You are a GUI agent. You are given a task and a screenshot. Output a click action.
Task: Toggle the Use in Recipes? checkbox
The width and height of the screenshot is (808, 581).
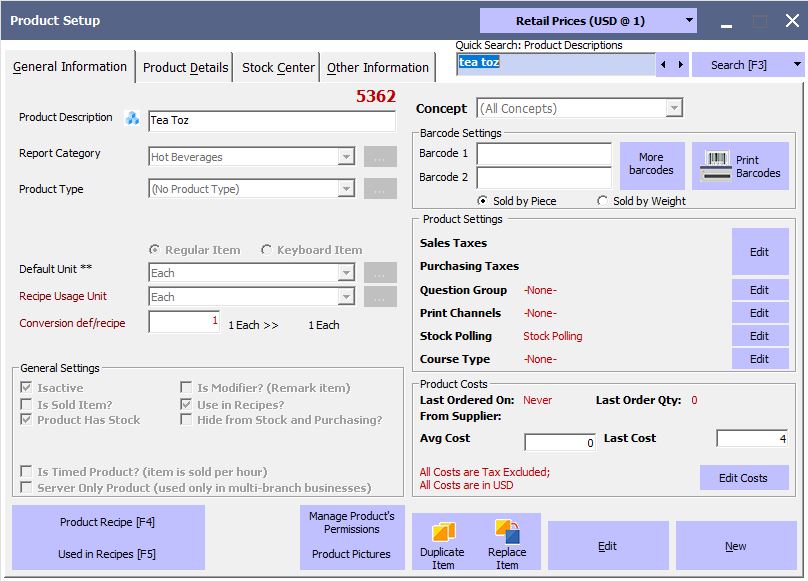[186, 404]
